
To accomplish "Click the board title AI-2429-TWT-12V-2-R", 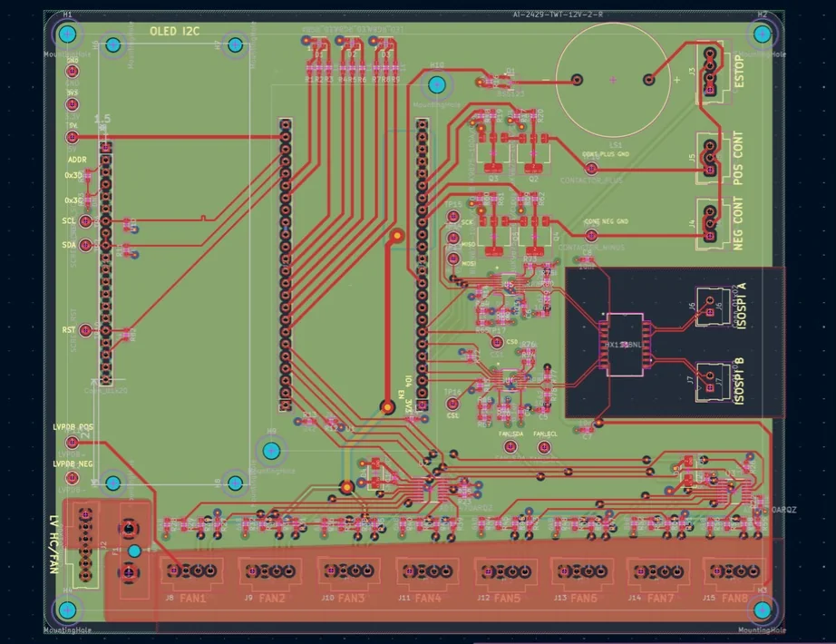I will [x=558, y=15].
